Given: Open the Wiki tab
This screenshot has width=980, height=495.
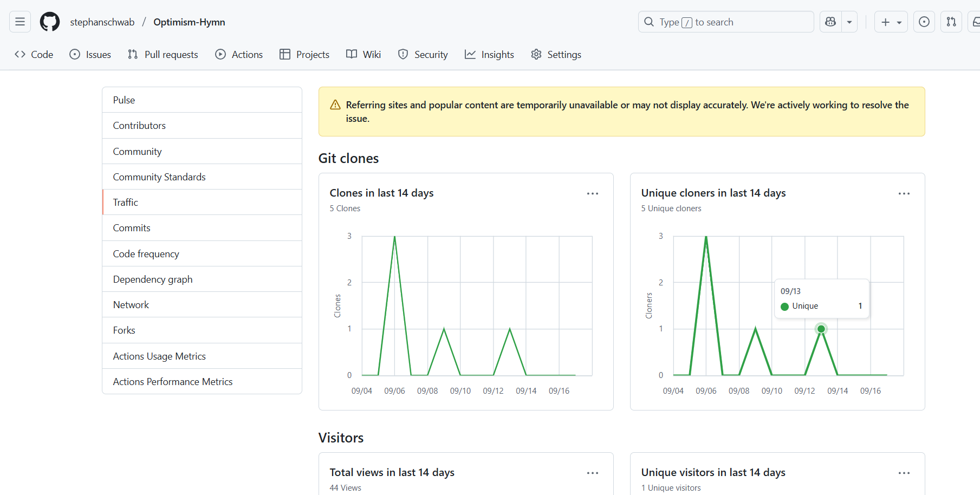Looking at the screenshot, I should [364, 55].
